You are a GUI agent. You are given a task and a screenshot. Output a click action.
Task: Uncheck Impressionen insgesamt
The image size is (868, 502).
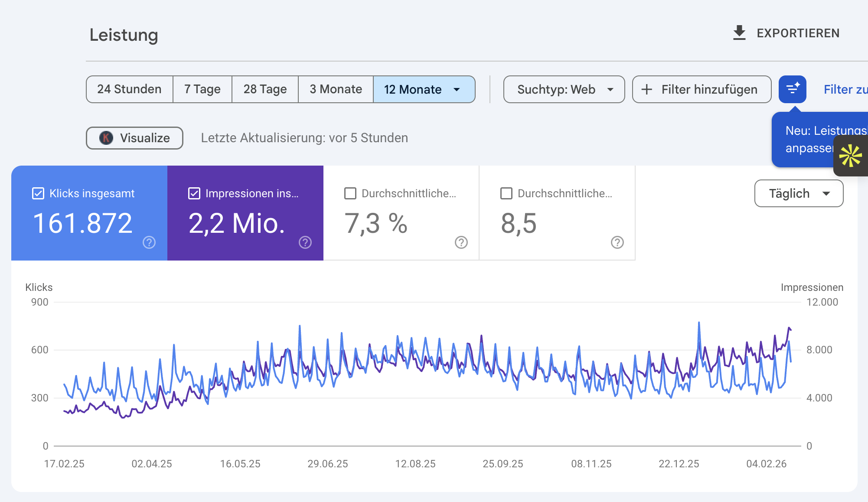(x=194, y=193)
